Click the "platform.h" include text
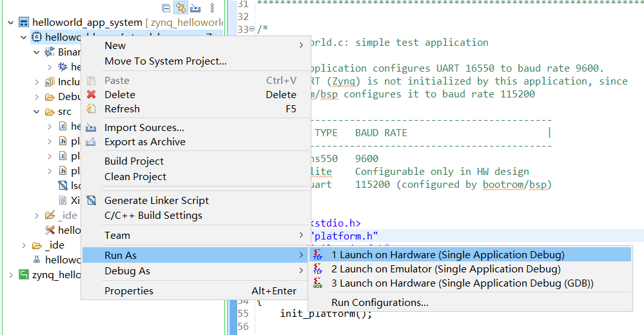 (345, 236)
